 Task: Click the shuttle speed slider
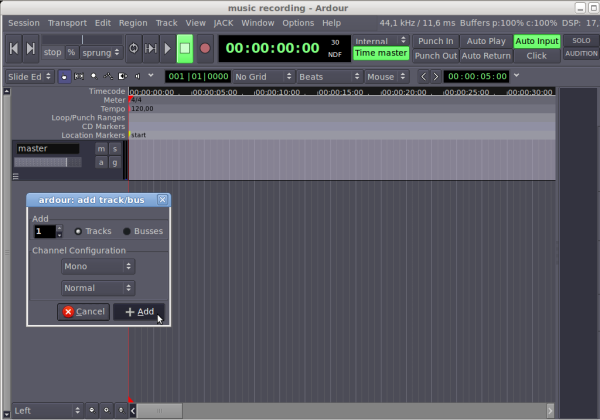click(x=82, y=39)
